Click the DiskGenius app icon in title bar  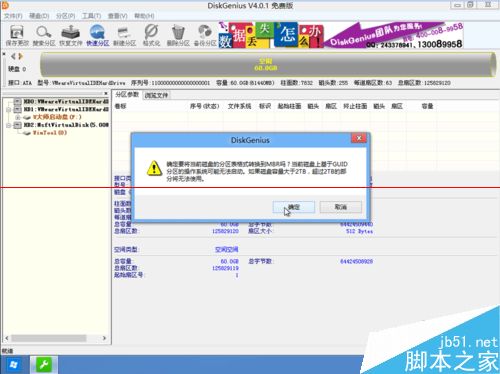point(5,5)
